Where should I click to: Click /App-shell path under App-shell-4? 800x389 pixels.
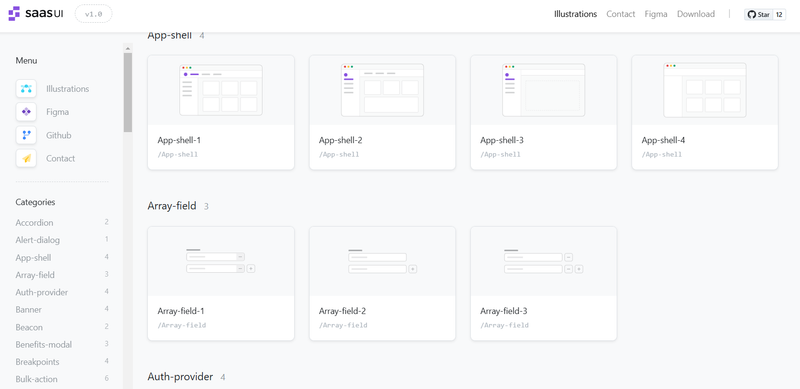tap(661, 154)
